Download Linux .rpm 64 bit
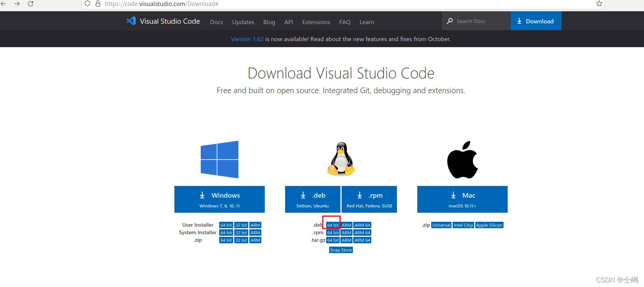 click(x=333, y=233)
